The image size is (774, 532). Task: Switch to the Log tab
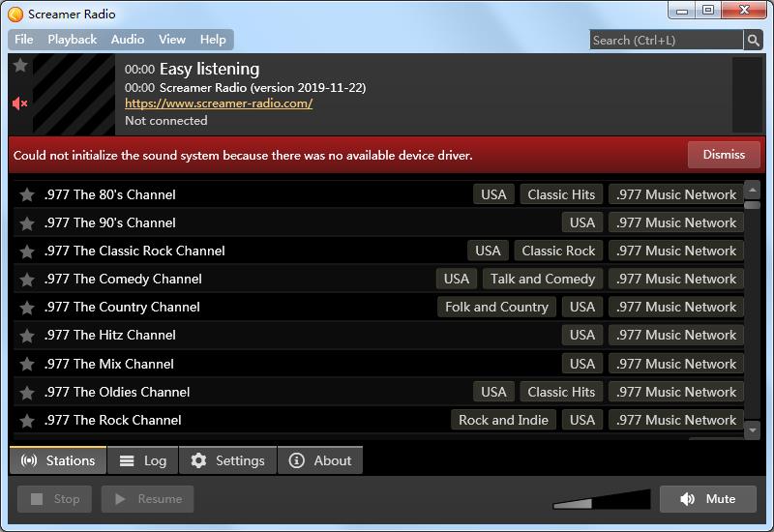[x=143, y=460]
